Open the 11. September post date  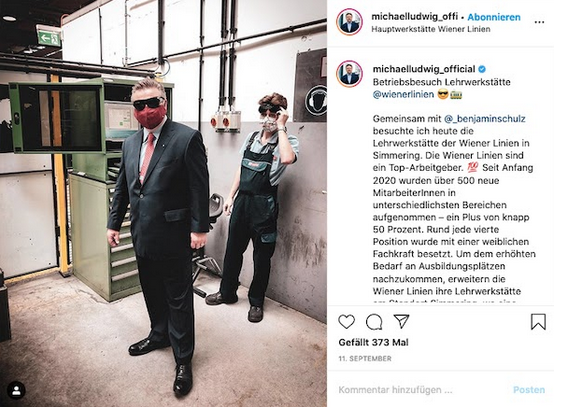[x=365, y=358]
